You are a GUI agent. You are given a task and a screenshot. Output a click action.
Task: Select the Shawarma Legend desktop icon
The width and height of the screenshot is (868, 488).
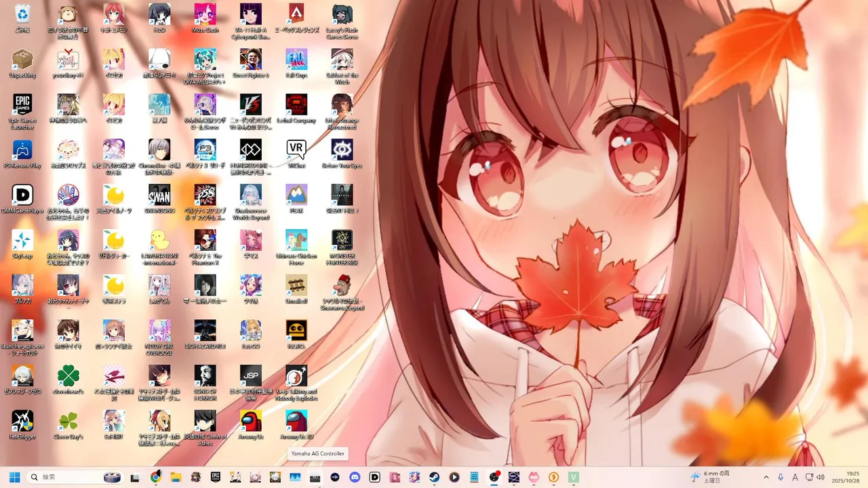(342, 285)
